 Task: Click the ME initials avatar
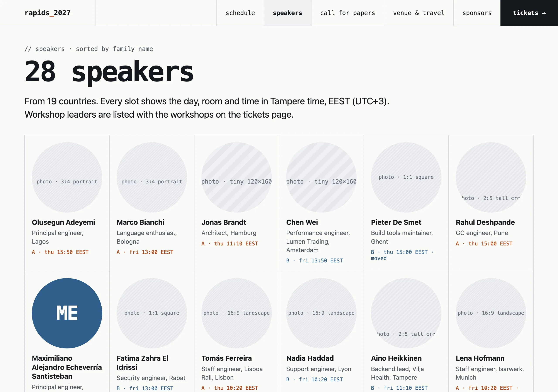pos(67,313)
